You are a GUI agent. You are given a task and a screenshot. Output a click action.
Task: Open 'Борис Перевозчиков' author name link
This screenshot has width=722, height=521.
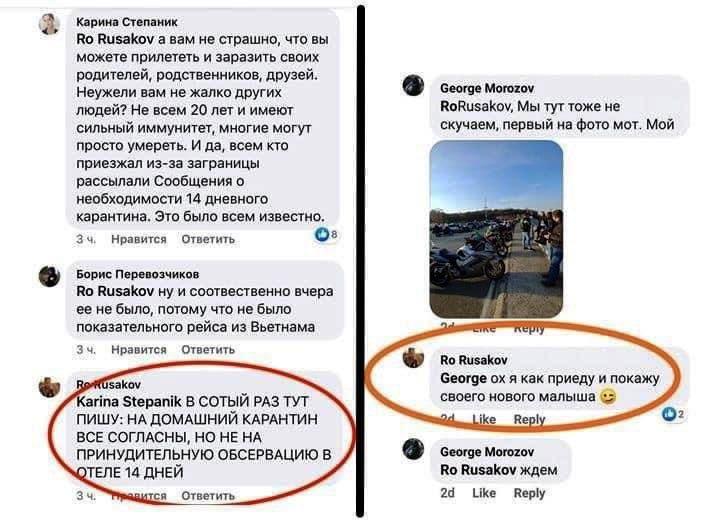138,274
